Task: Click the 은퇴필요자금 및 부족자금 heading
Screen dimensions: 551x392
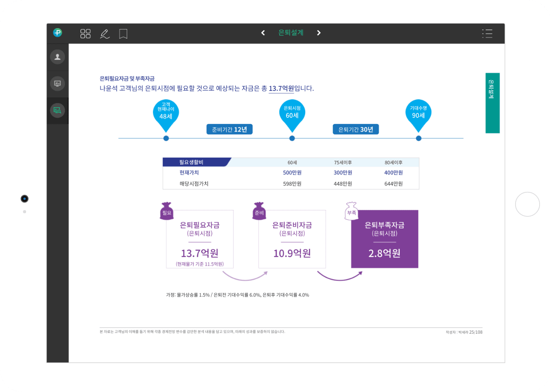Action: click(x=127, y=79)
